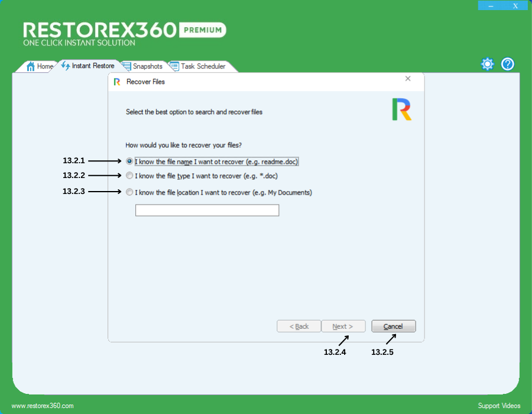This screenshot has height=414, width=532.
Task: Click the Snapshots tab's icon
Action: pos(126,66)
